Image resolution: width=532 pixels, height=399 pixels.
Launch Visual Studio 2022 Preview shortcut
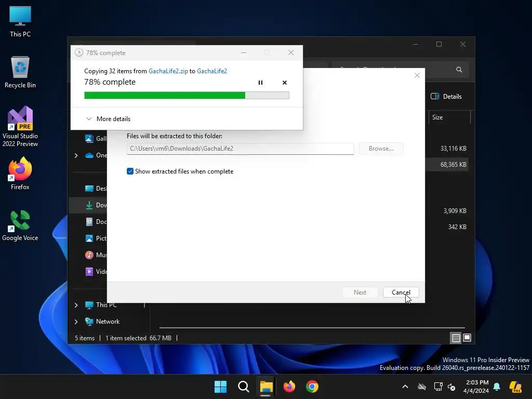tap(20, 127)
